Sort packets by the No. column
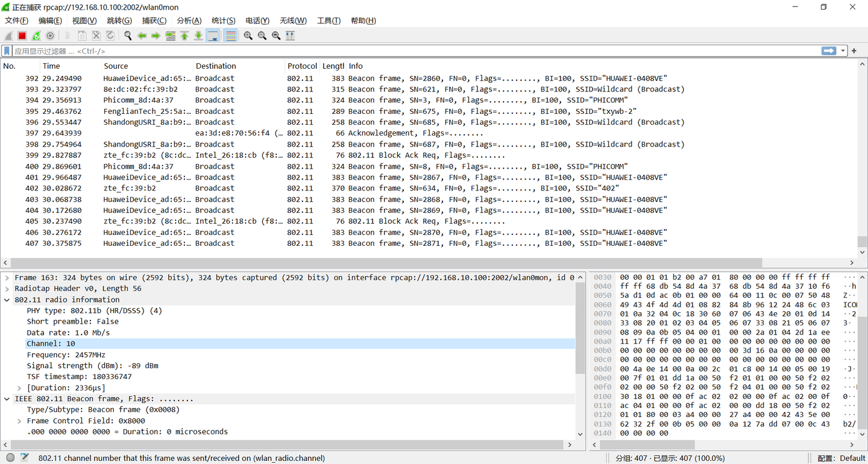The height and width of the screenshot is (464, 868). pos(20,66)
